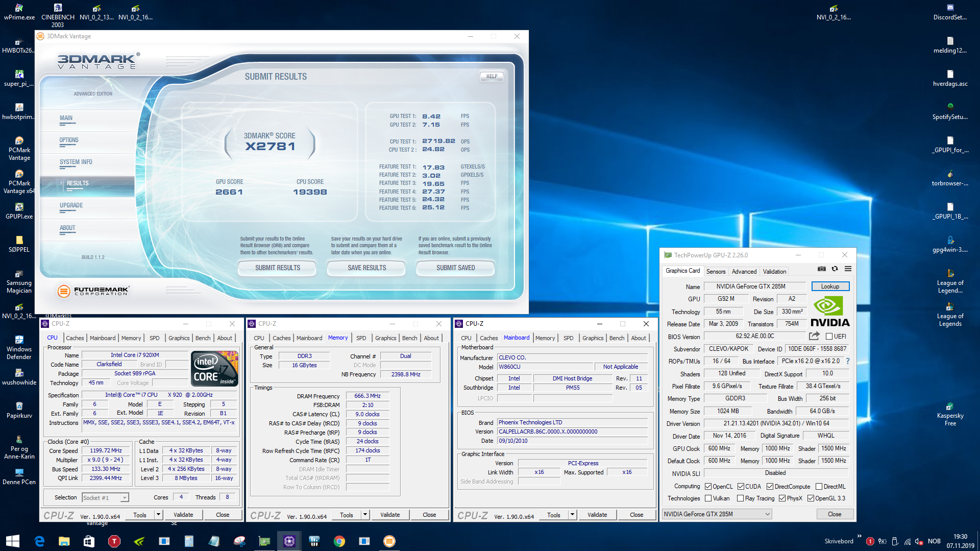Click the taskbar clock showing 19:30

pos(960,541)
